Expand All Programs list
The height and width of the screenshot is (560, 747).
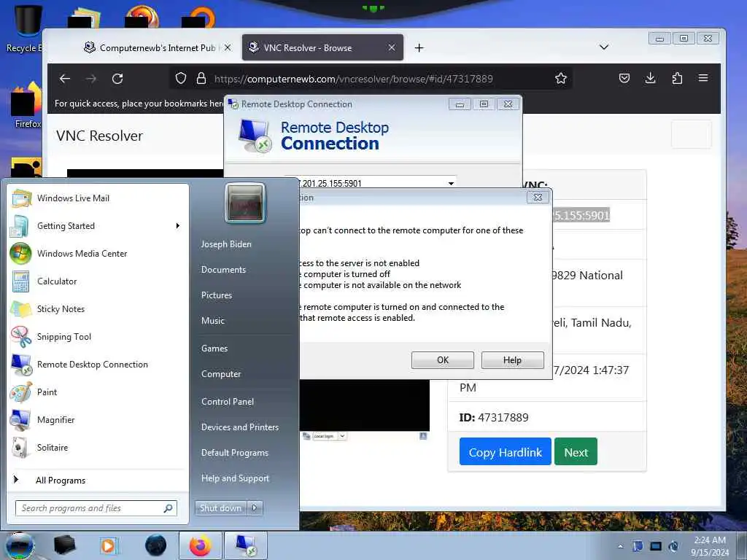[61, 481]
